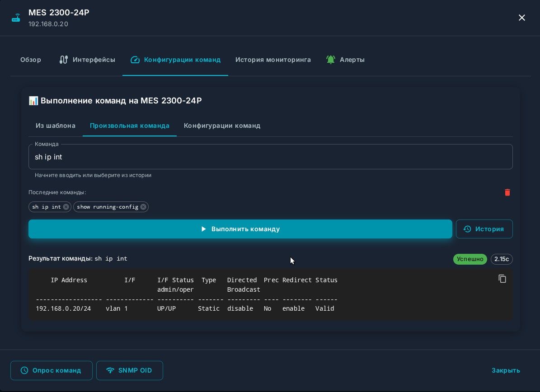
Task: Click the 192.168.0.20/24 address in output
Action: [63, 308]
